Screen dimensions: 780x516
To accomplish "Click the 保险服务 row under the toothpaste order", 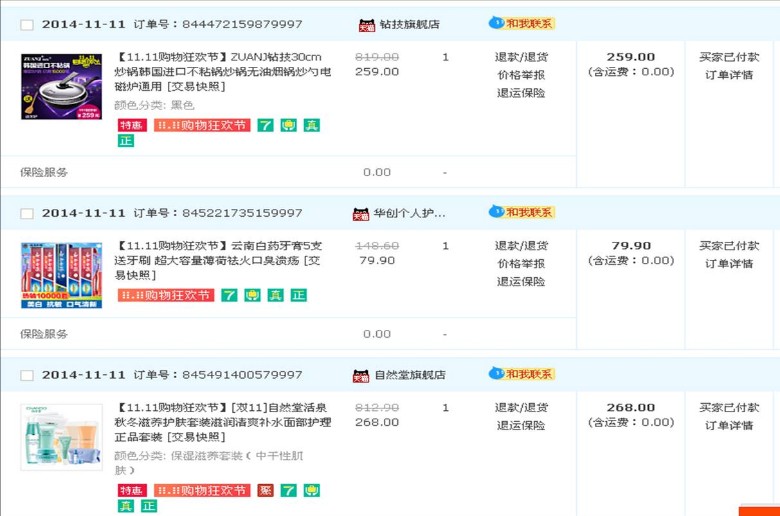I will [289, 334].
